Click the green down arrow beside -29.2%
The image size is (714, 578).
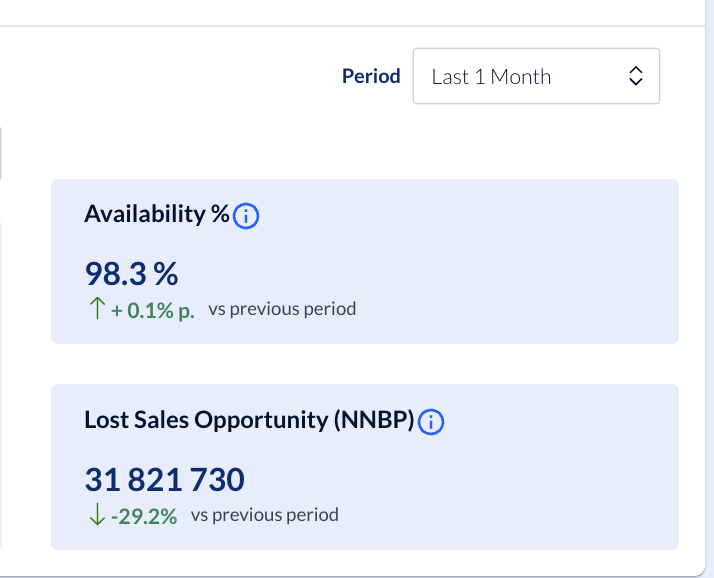pyautogui.click(x=95, y=516)
